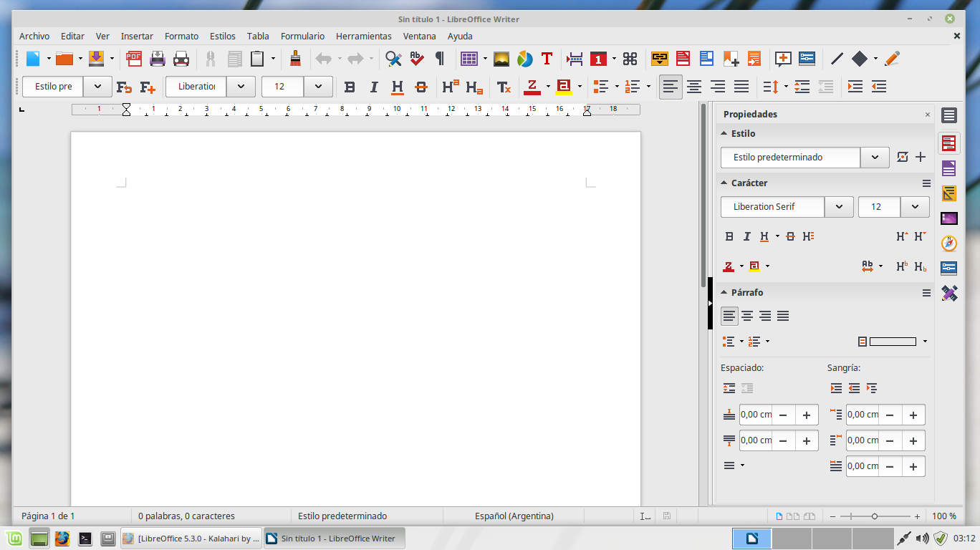Activate the Clone Formatting paintbrush
This screenshot has width=980, height=550.
pos(295,59)
